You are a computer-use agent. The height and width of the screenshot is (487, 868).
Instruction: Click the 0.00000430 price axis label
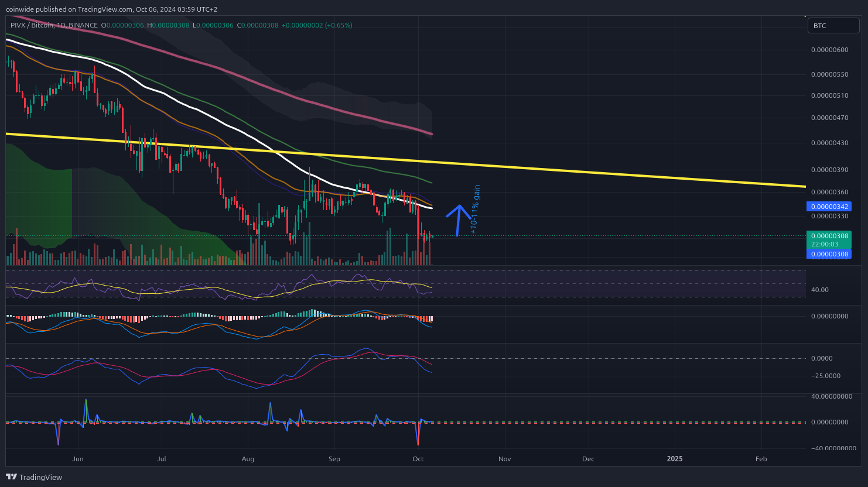[x=829, y=143]
